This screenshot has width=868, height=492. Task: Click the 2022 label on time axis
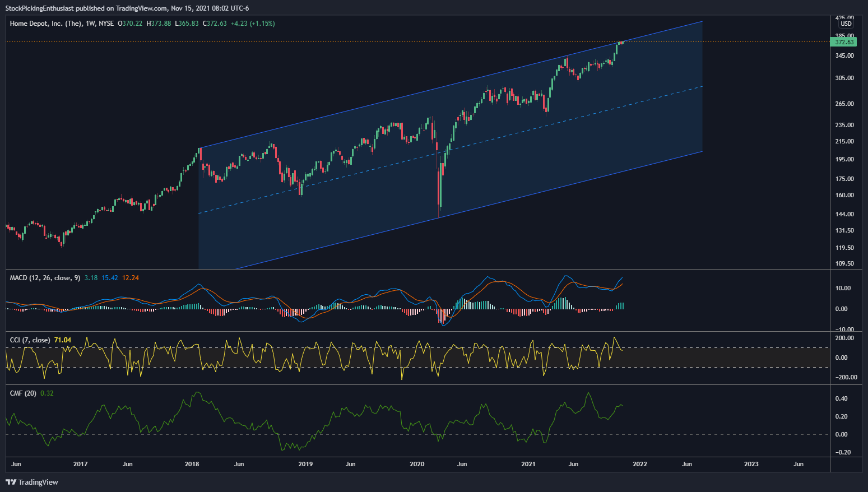[640, 465]
